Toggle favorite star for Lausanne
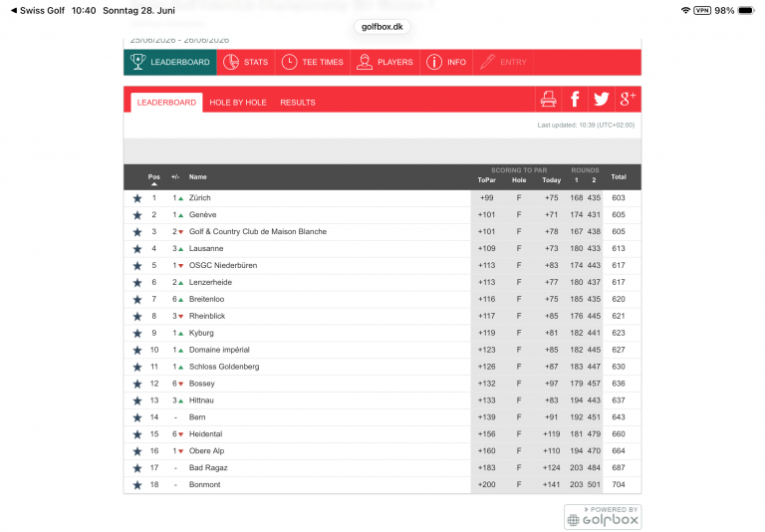 click(x=137, y=249)
